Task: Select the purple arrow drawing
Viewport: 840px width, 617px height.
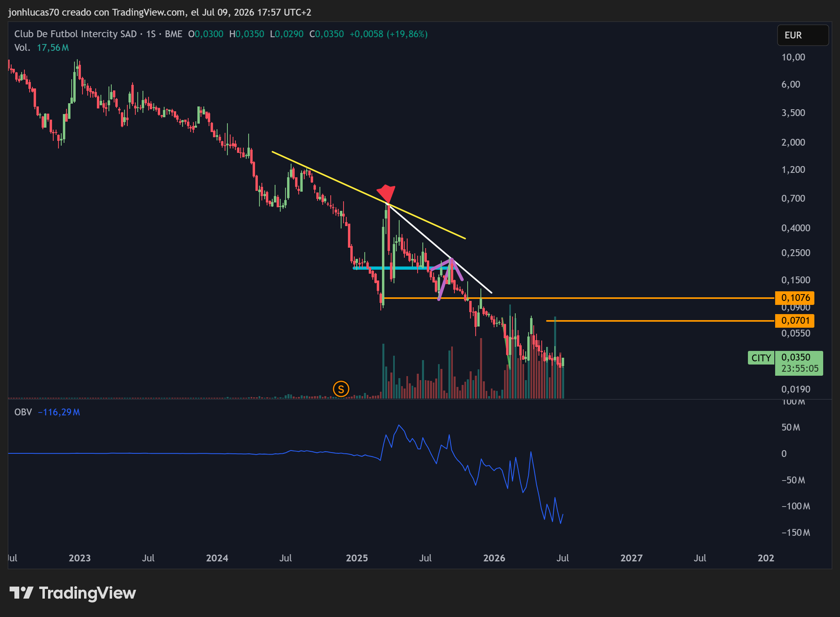Action: tap(450, 278)
